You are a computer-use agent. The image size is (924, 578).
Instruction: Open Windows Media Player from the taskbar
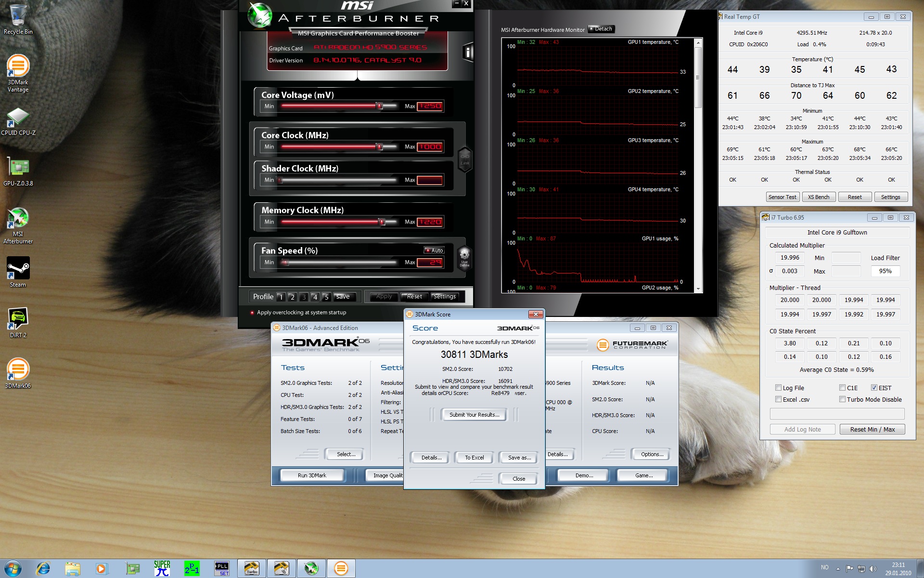pos(101,569)
